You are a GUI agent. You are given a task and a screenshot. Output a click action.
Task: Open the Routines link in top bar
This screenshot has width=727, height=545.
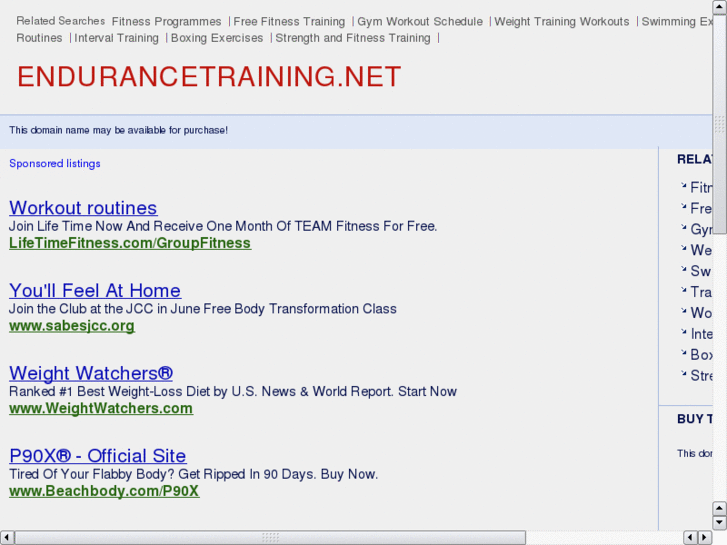click(x=39, y=38)
